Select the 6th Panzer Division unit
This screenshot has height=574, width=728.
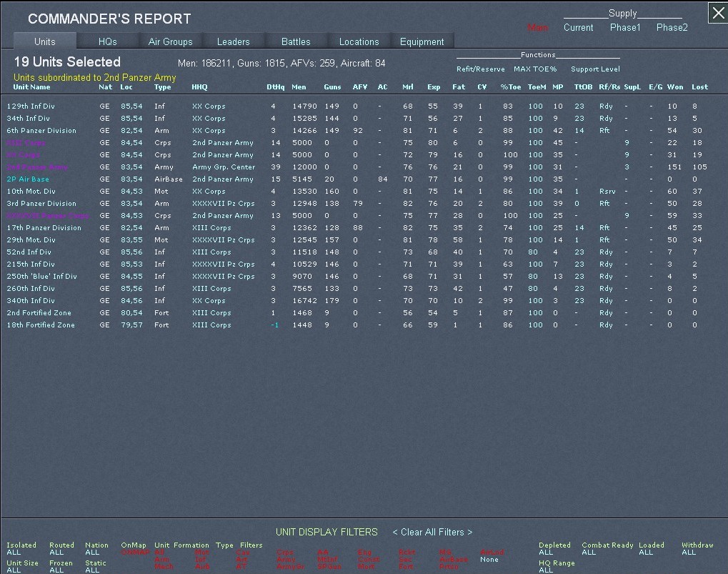[41, 131]
